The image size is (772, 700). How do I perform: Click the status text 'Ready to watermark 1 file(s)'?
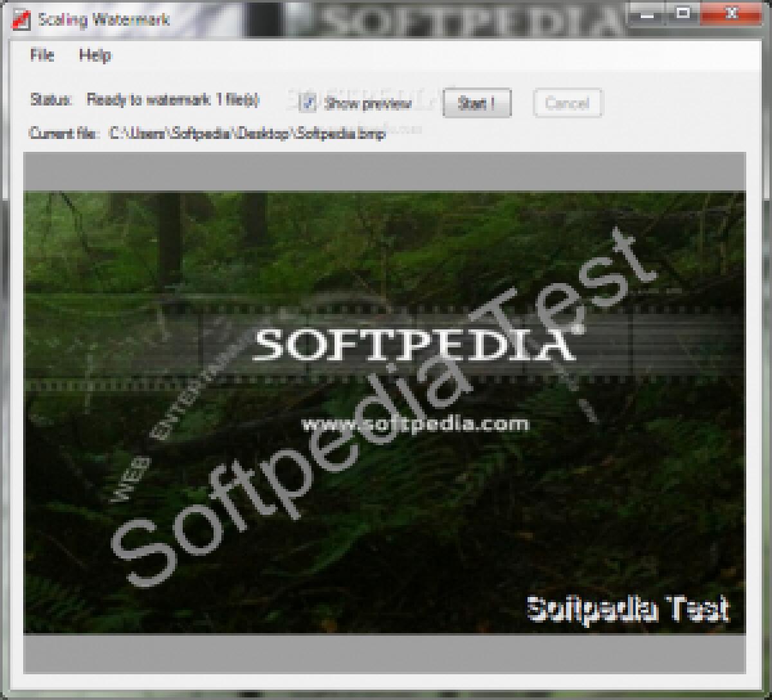pos(173,101)
